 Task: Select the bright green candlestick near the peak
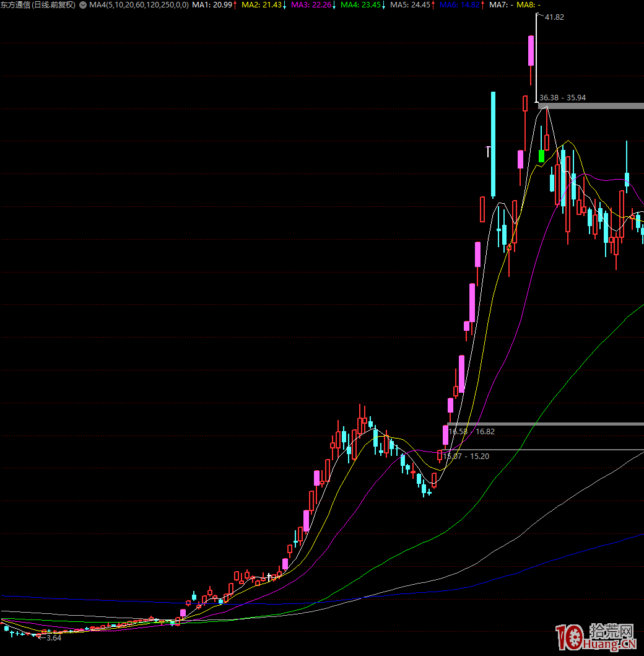(542, 156)
